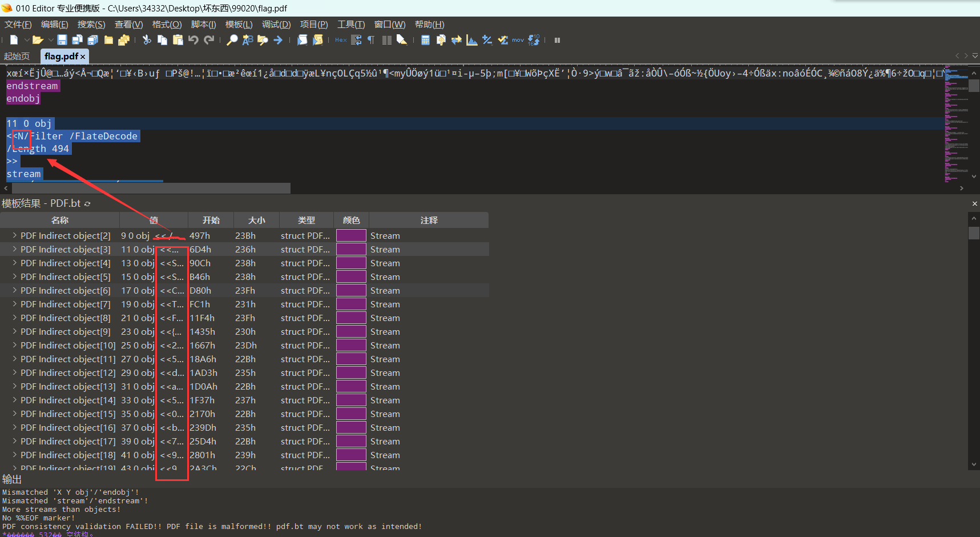
Task: Toggle Hex edit mode button
Action: click(x=341, y=40)
